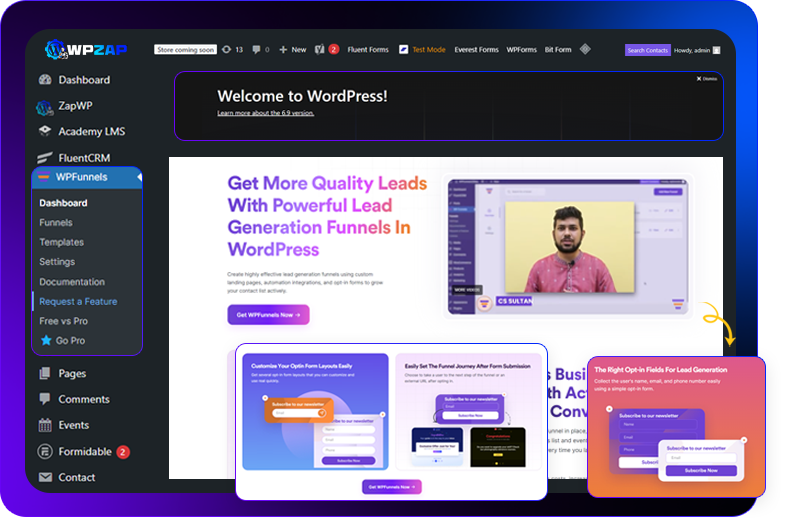Follow the Learn more about version link
The image size is (785, 520).
tap(265, 113)
